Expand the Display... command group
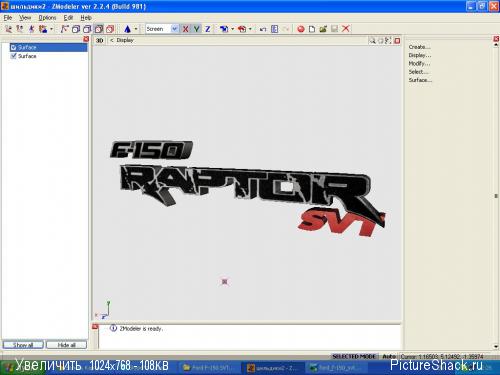Image resolution: width=500 pixels, height=375 pixels. pyautogui.click(x=420, y=55)
